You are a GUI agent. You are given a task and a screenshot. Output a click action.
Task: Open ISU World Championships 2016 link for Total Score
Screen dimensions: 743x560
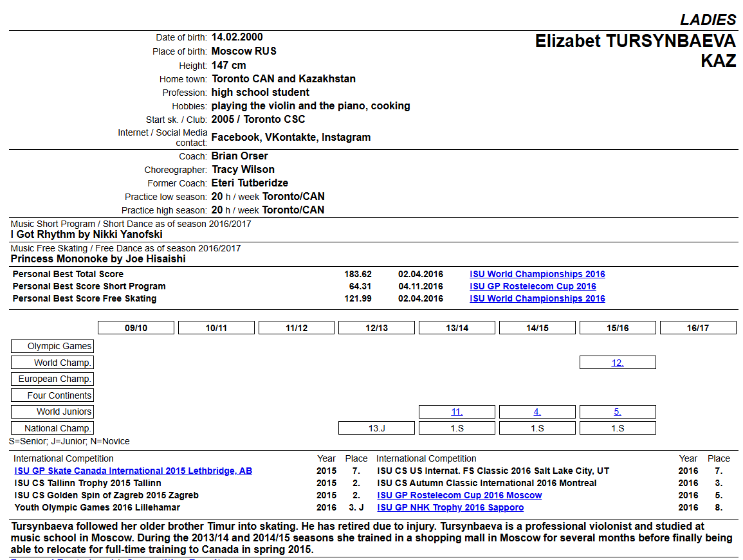tap(537, 274)
